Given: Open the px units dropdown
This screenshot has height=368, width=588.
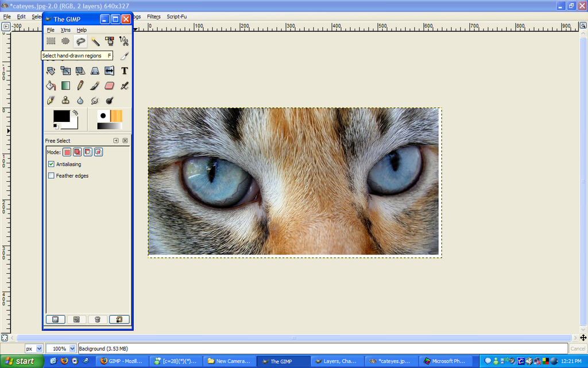Looking at the screenshot, I should 34,348.
